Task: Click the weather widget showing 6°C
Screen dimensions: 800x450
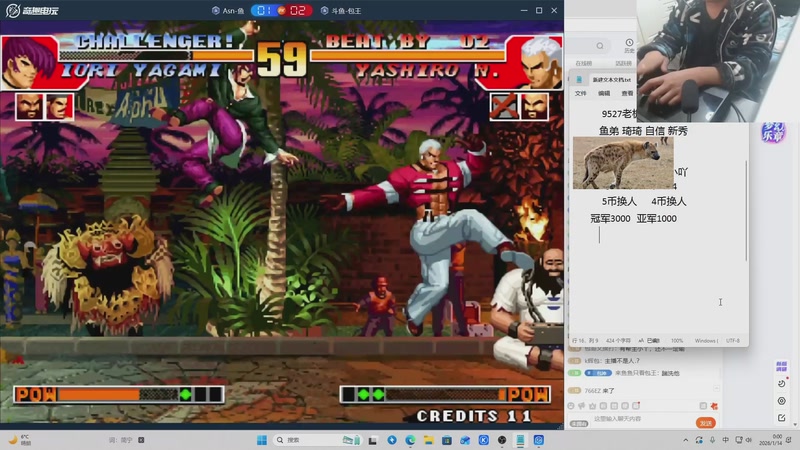Action: [x=20, y=440]
